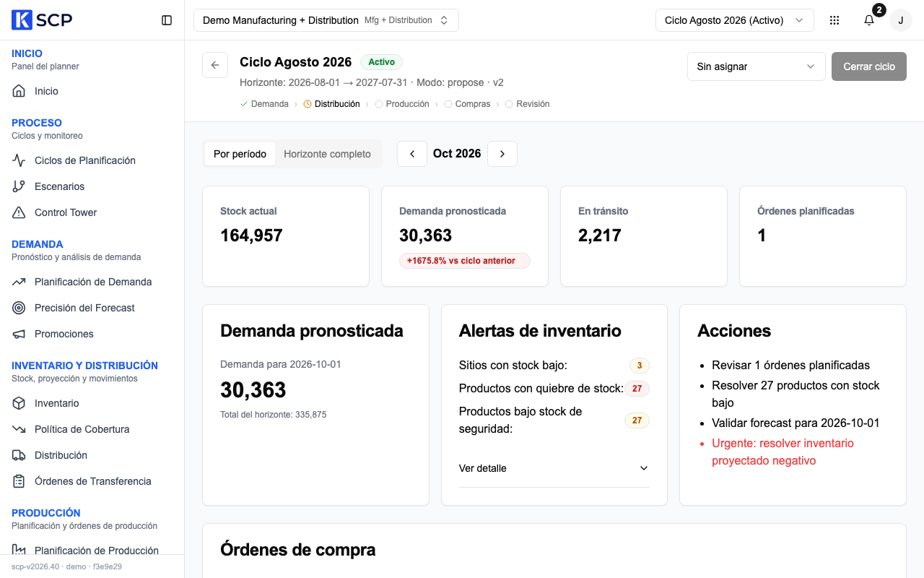Open Distribución in the sidebar
The height and width of the screenshot is (578, 924).
click(x=92, y=455)
